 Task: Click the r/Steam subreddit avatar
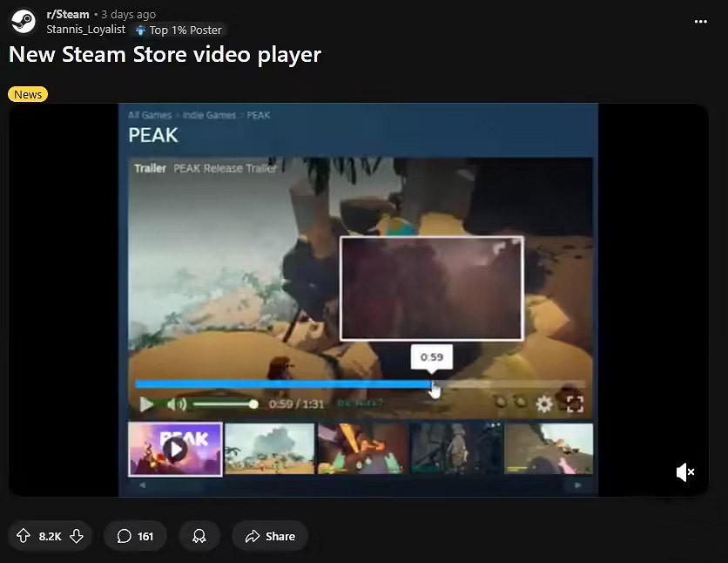coord(22,21)
